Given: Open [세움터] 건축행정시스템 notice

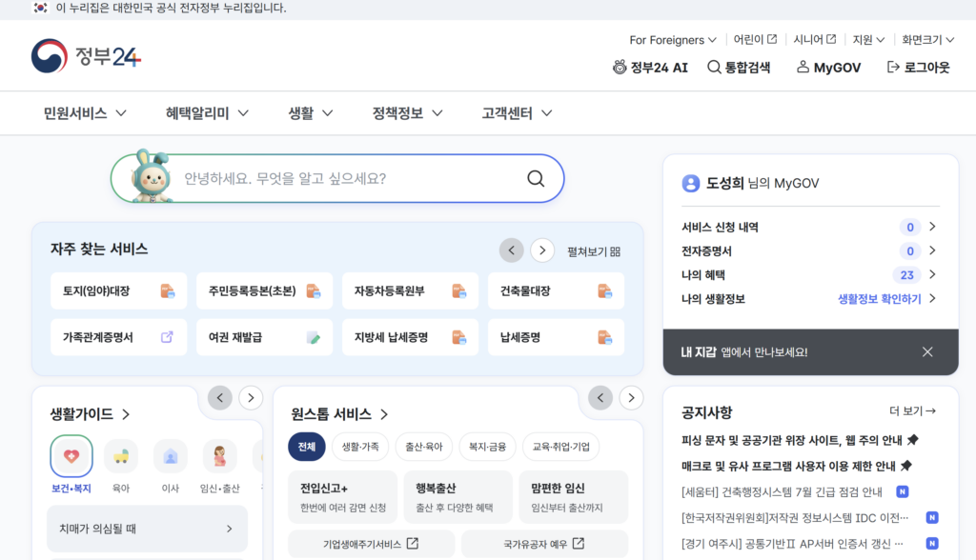Looking at the screenshot, I should coord(782,492).
